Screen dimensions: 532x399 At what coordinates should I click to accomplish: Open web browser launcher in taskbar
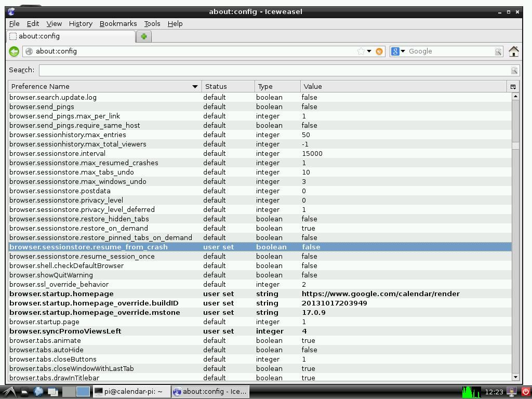pyautogui.click(x=38, y=392)
